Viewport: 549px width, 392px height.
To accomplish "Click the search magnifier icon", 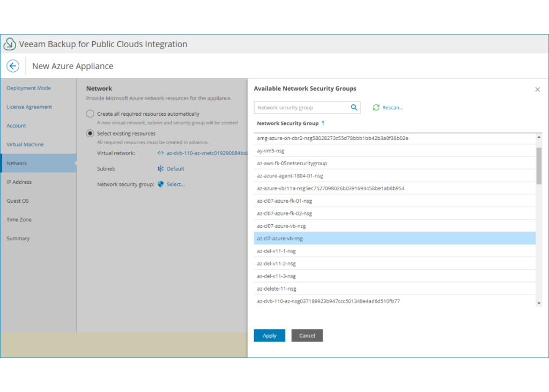I will 354,108.
